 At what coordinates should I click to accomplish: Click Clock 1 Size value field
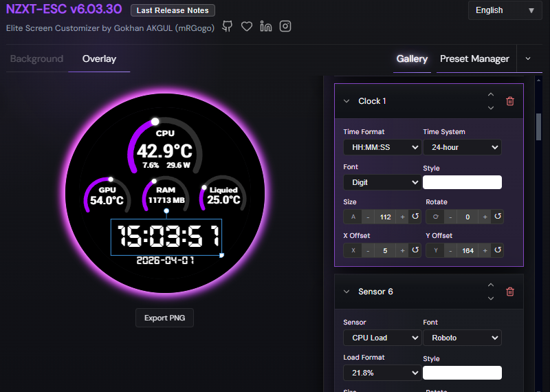385,217
